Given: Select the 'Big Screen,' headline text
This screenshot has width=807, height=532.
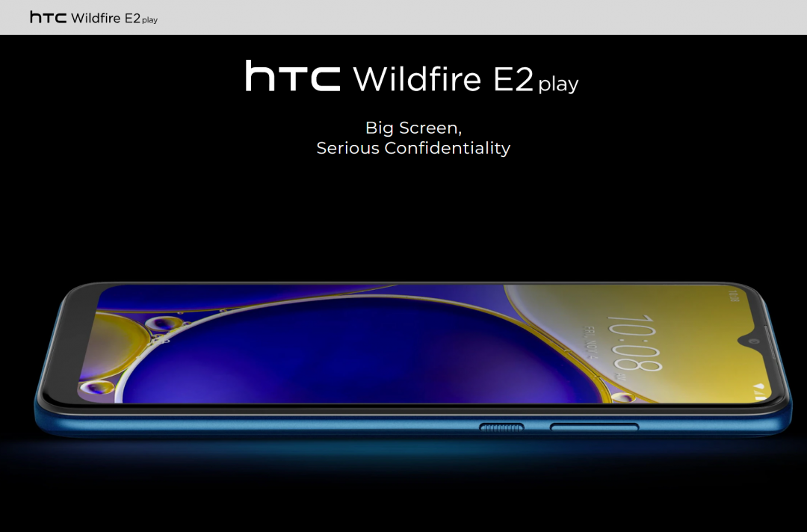Looking at the screenshot, I should [412, 127].
